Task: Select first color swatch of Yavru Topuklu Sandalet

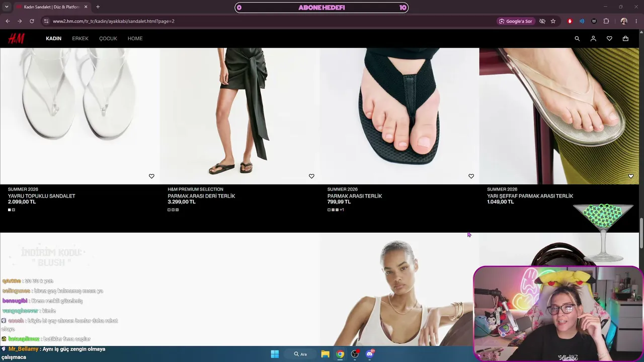Action: [x=10, y=210]
